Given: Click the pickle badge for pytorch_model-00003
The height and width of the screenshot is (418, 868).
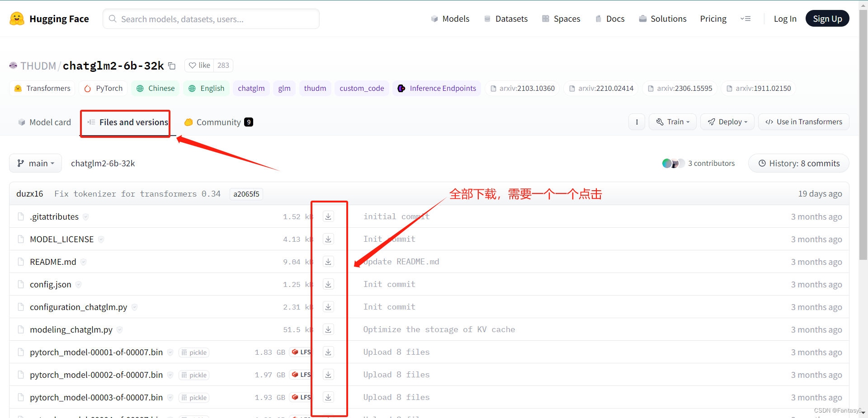Looking at the screenshot, I should coord(194,398).
